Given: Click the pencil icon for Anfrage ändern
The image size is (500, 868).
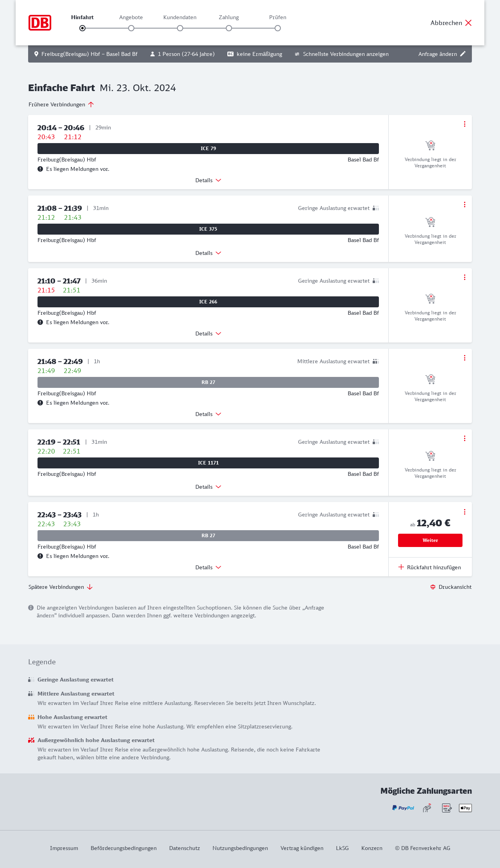Looking at the screenshot, I should (x=463, y=54).
